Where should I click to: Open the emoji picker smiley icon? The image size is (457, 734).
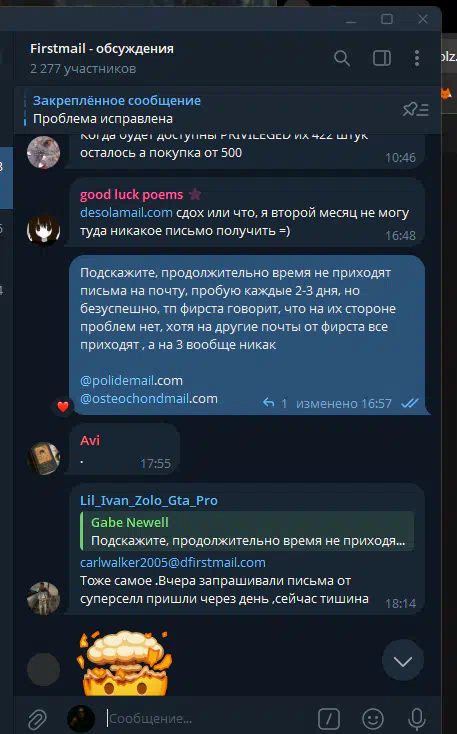click(373, 719)
